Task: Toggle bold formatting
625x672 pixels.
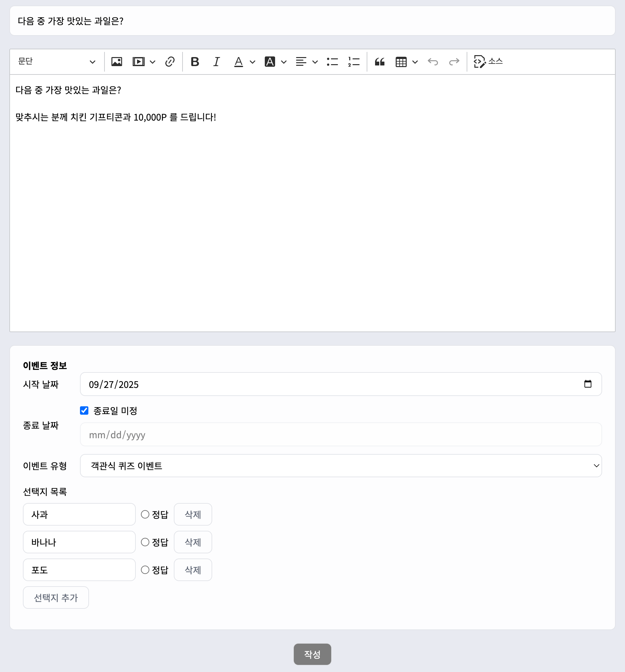Action: click(195, 62)
